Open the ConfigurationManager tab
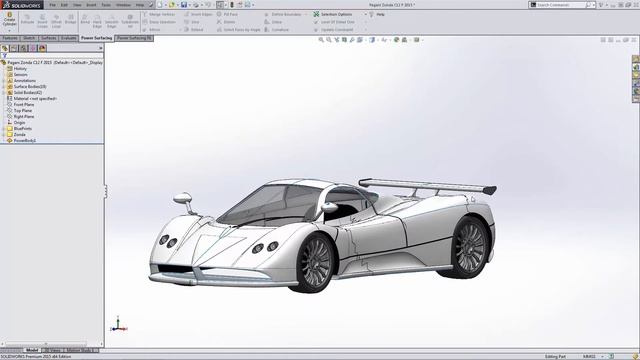Viewport: 640px width, 360px height. point(24,48)
